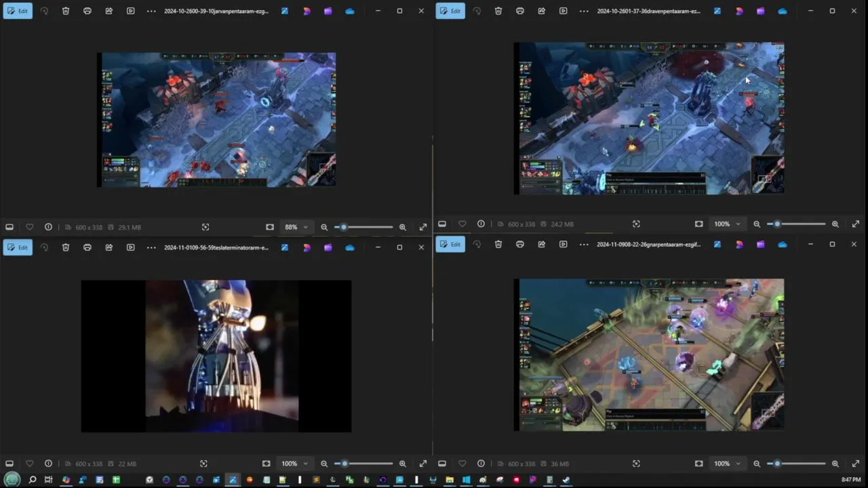Open OneDrive from the jarvan window

pos(350,11)
